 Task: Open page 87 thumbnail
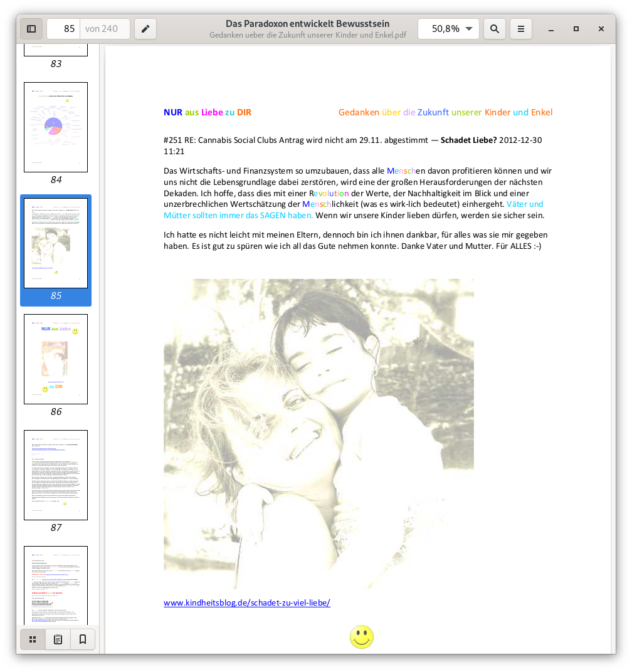click(56, 475)
